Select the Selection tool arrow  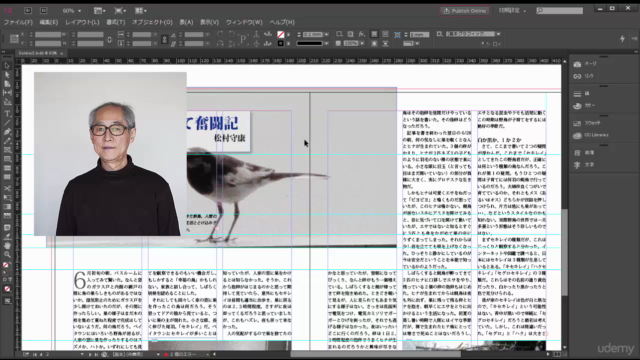[7, 66]
